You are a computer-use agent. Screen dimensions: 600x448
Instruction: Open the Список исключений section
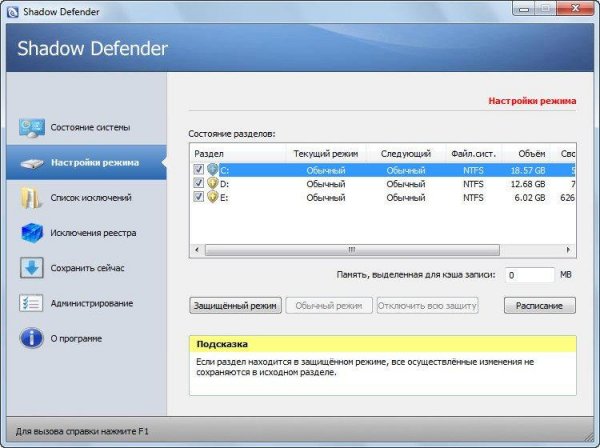86,198
